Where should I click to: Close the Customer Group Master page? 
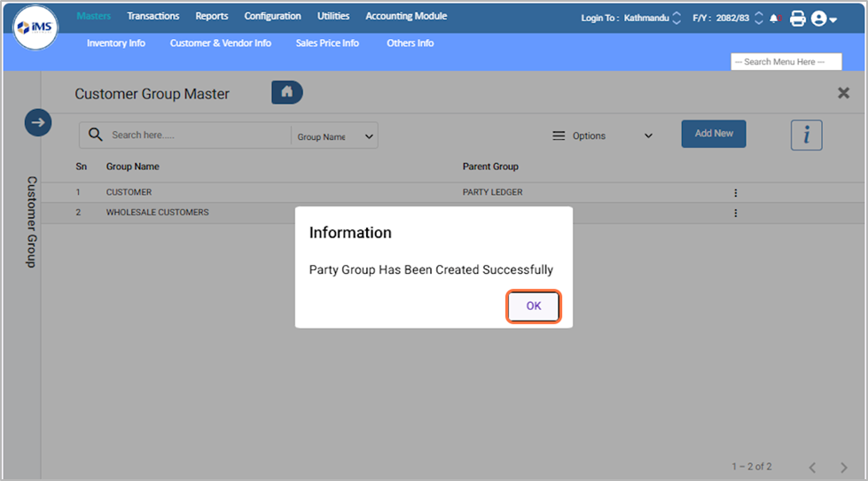[x=843, y=93]
